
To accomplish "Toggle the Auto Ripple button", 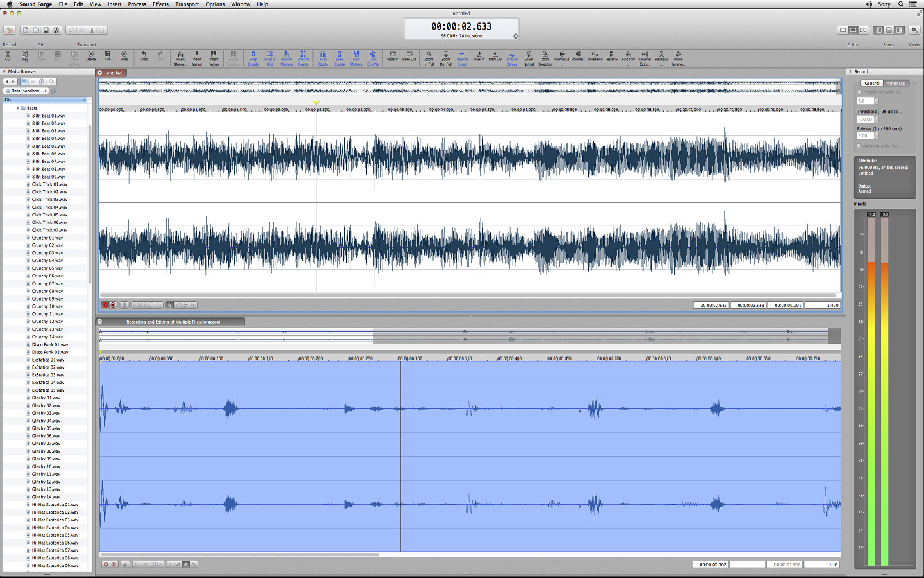I will tap(323, 57).
